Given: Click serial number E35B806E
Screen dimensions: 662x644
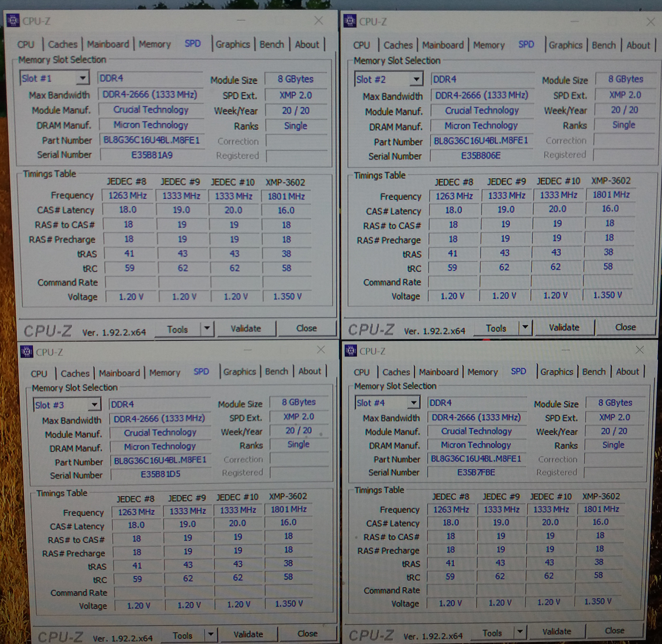Looking at the screenshot, I should pyautogui.click(x=481, y=156).
